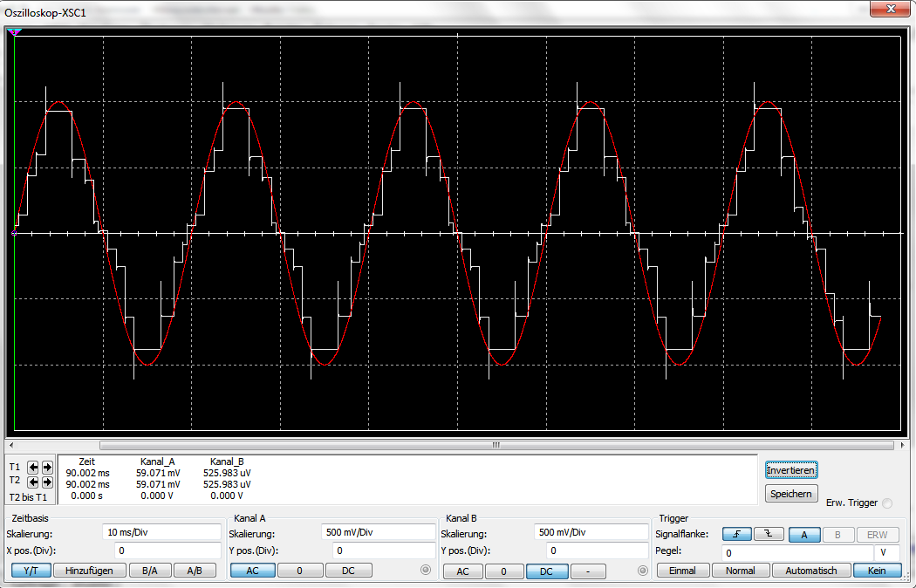Click Kanal B Y pos. (Div) field

click(x=597, y=550)
